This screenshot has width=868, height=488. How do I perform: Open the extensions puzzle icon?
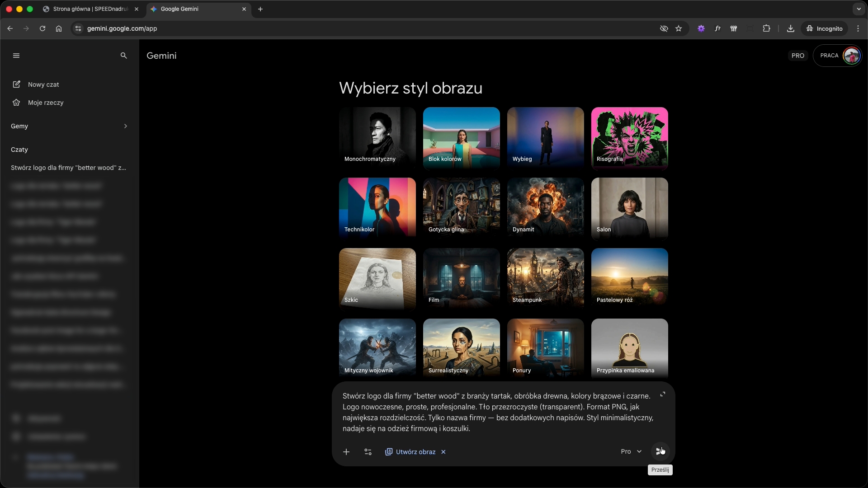pyautogui.click(x=766, y=28)
